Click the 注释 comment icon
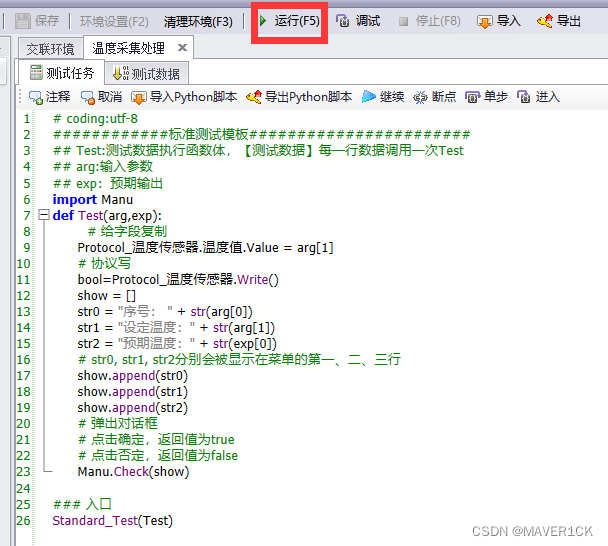The width and height of the screenshot is (608, 546). pyautogui.click(x=36, y=97)
